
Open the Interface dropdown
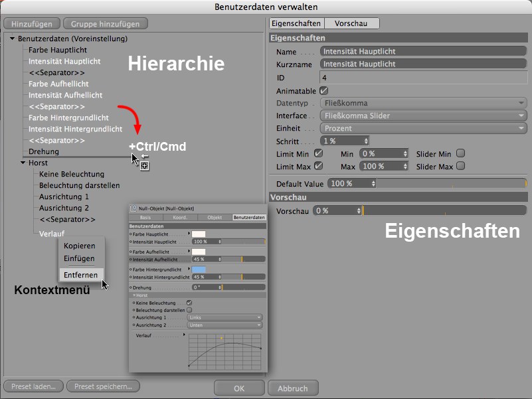(x=423, y=116)
